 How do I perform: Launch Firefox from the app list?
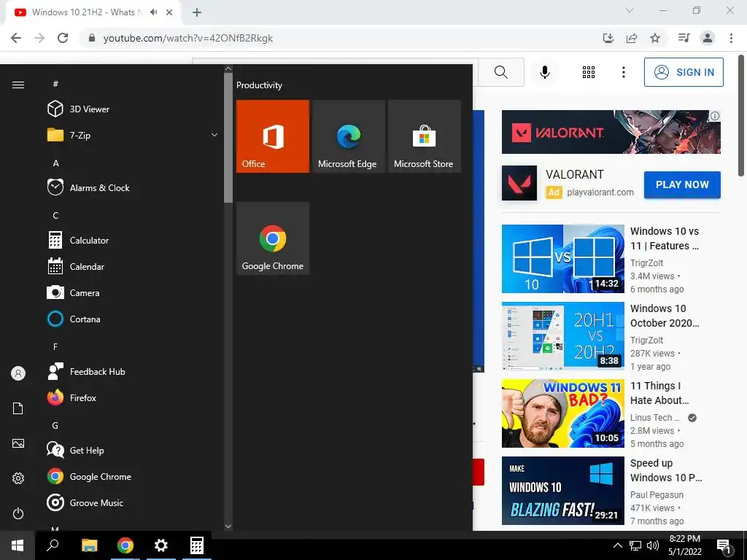(133, 397)
